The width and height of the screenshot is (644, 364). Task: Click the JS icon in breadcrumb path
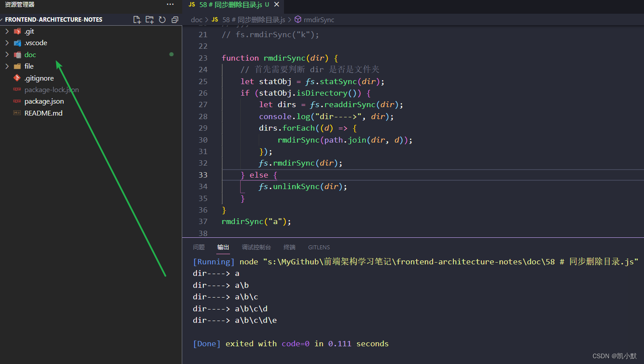coord(215,19)
